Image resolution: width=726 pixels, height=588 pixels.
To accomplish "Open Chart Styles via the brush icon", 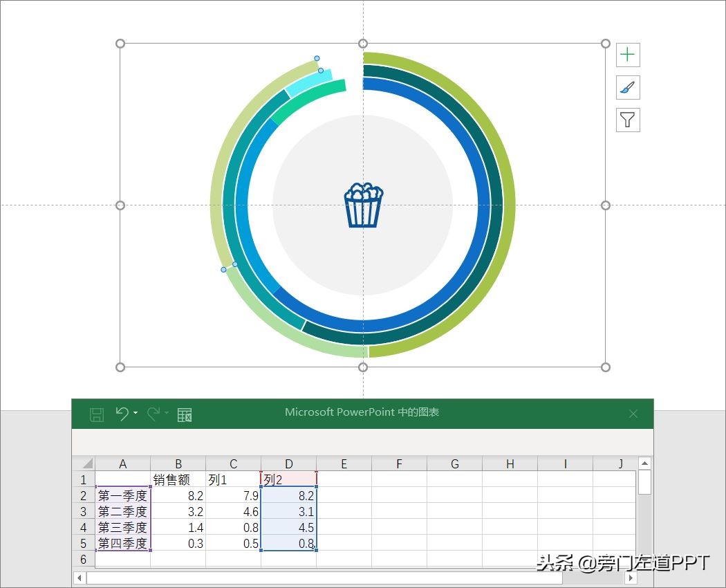I will 627,87.
